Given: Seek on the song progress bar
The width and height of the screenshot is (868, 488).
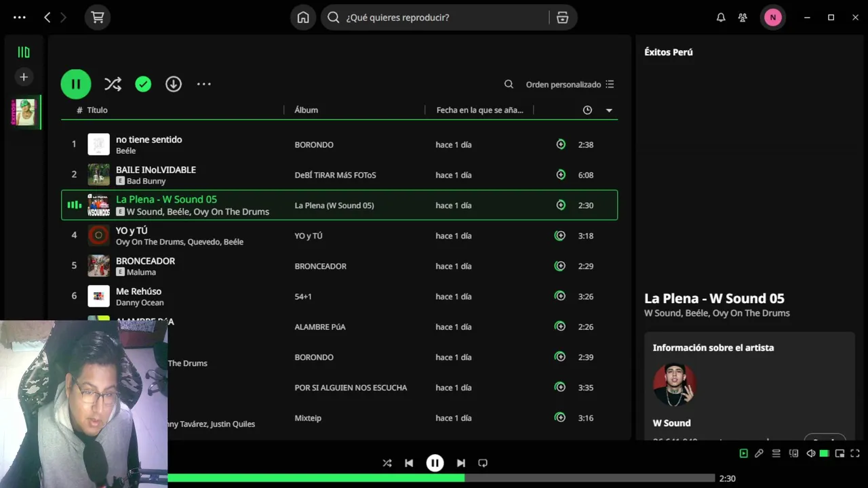Looking at the screenshot, I should coord(441,478).
